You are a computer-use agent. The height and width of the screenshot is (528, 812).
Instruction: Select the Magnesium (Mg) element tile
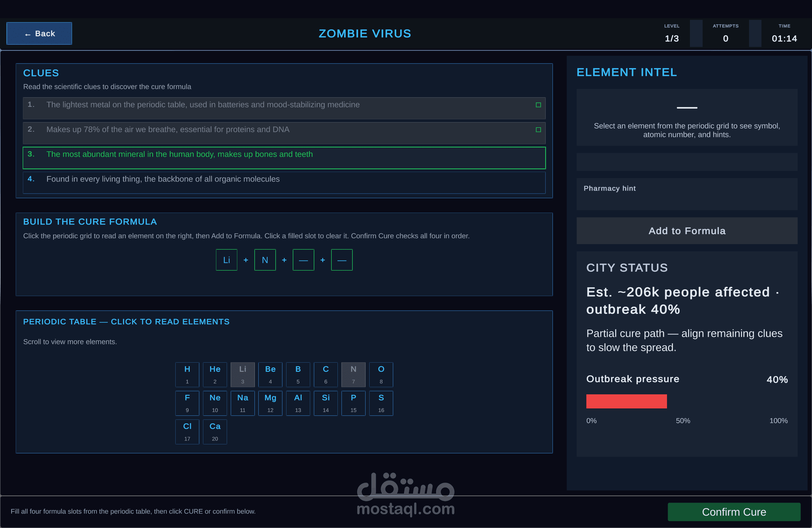pyautogui.click(x=270, y=403)
